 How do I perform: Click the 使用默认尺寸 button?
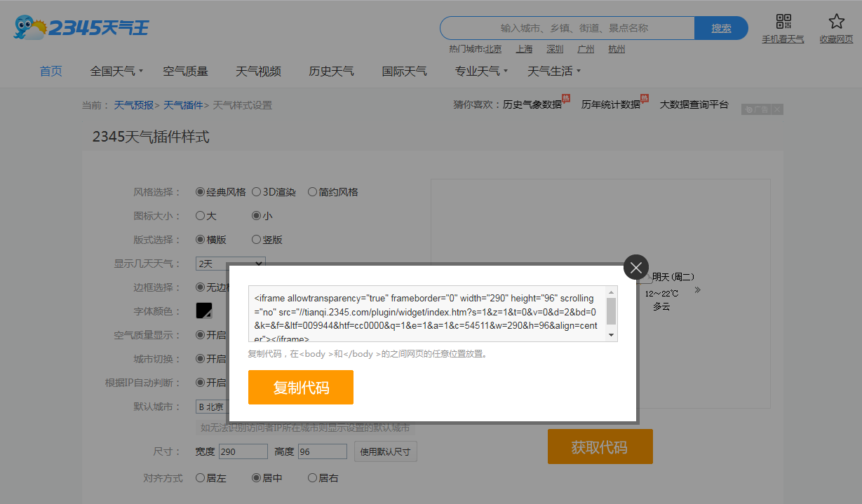pyautogui.click(x=385, y=451)
